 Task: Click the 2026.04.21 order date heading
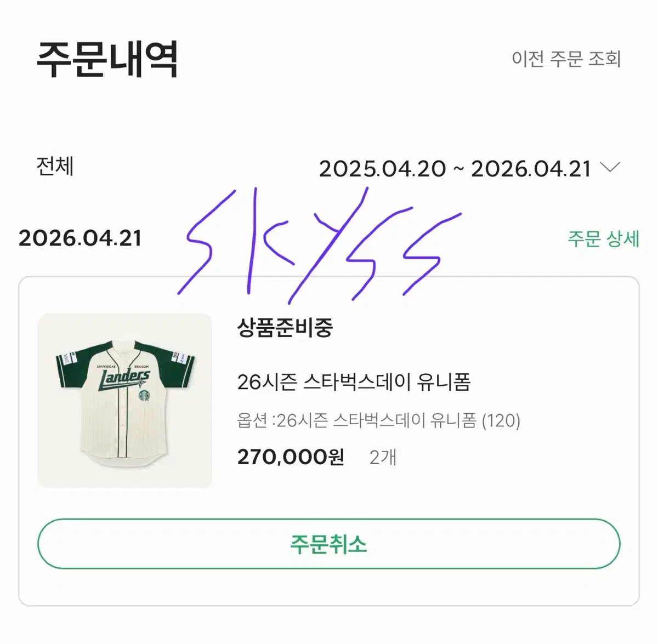[x=80, y=238]
